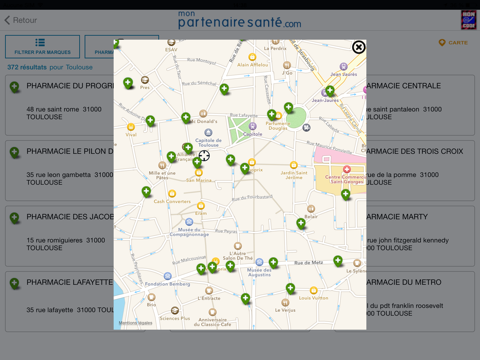
Task: Tap the green pin near Monoprix
Action: tap(245, 168)
